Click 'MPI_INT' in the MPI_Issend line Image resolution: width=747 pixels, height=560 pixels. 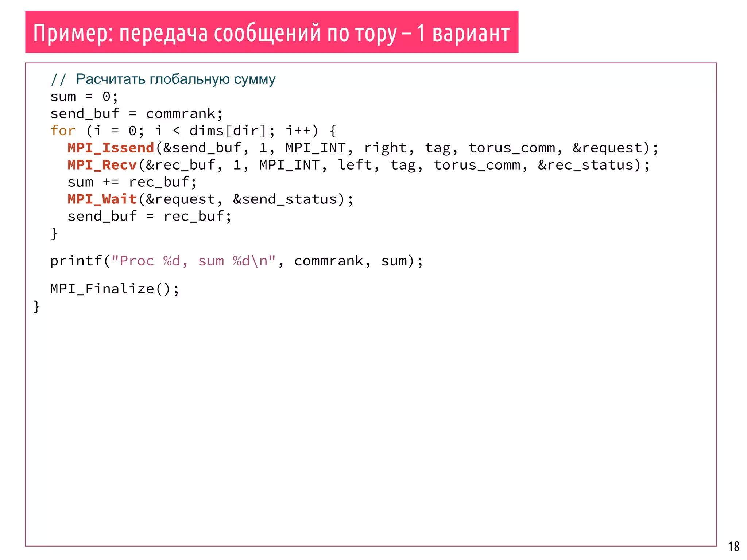point(315,148)
